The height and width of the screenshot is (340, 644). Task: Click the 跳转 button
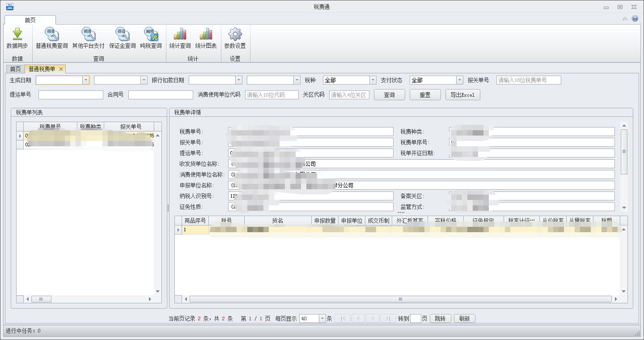(x=440, y=319)
